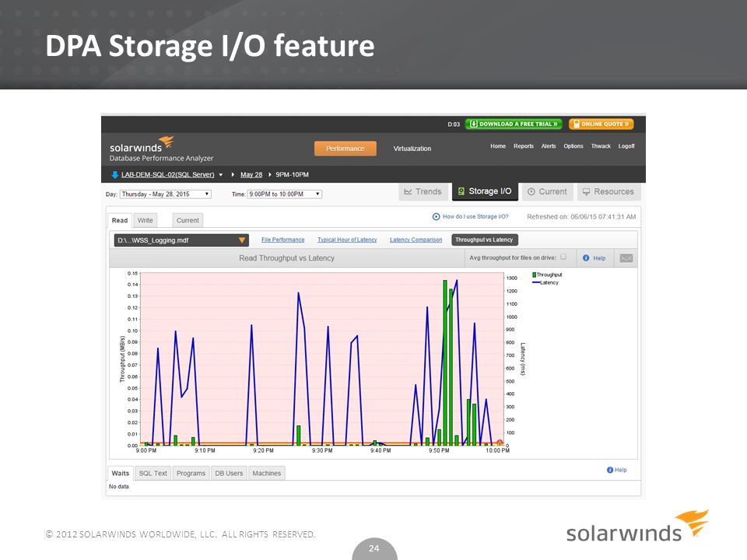Switch to the Trends tab
The height and width of the screenshot is (560, 747).
[x=423, y=191]
